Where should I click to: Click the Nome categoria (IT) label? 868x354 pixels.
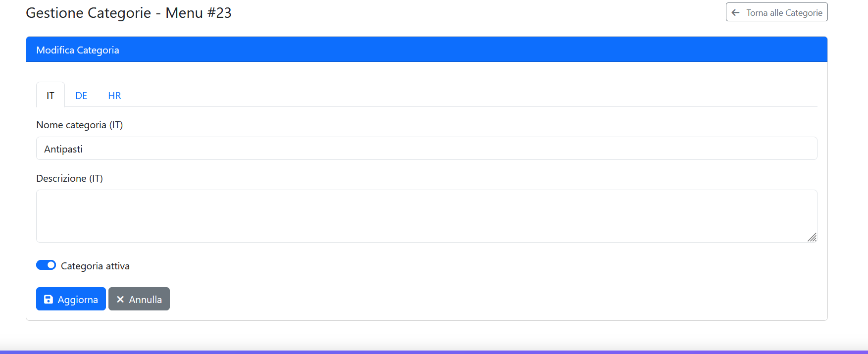click(79, 125)
